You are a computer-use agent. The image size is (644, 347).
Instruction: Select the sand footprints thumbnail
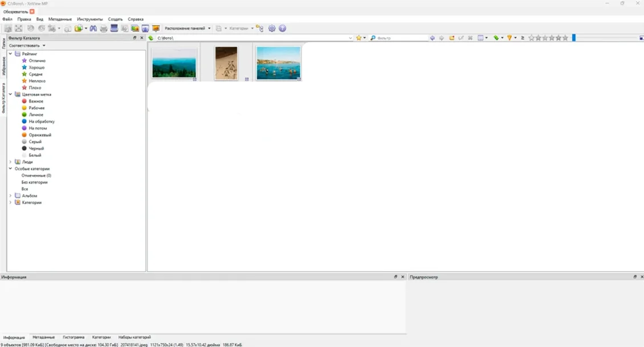pos(226,63)
